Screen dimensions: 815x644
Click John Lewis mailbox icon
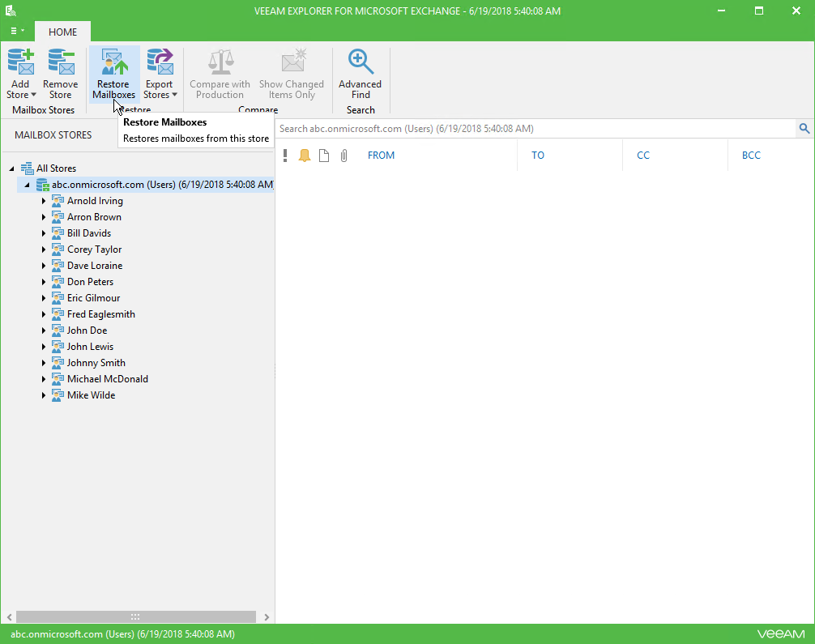[58, 346]
